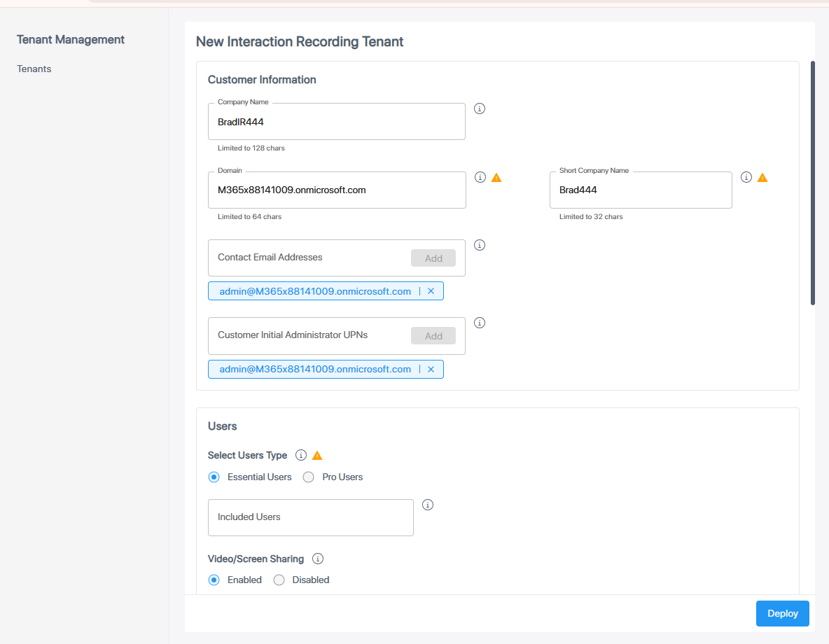Click warning triangle next to Select Users Type
Image resolution: width=829 pixels, height=644 pixels.
317,456
